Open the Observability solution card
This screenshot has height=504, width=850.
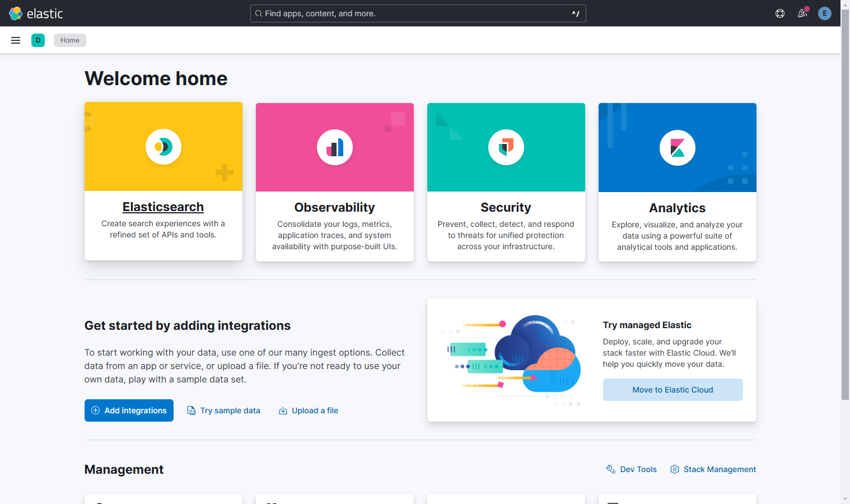[x=335, y=182]
